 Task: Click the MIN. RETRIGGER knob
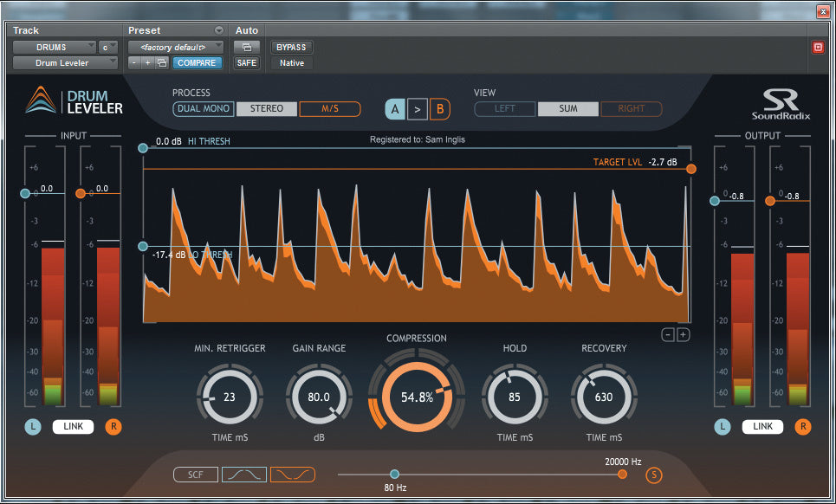pyautogui.click(x=230, y=397)
